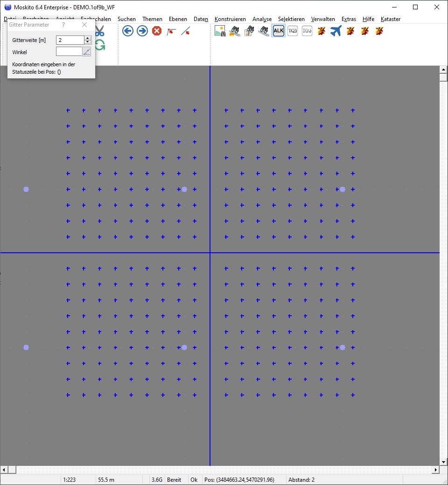Click the green refresh arrows icon
Viewport: 448px width, 485px height.
(x=100, y=45)
